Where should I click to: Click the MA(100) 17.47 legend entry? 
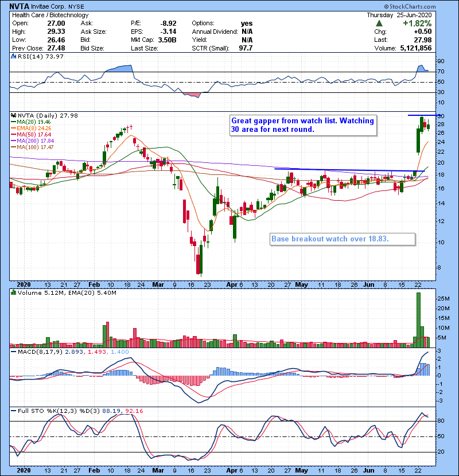35,147
